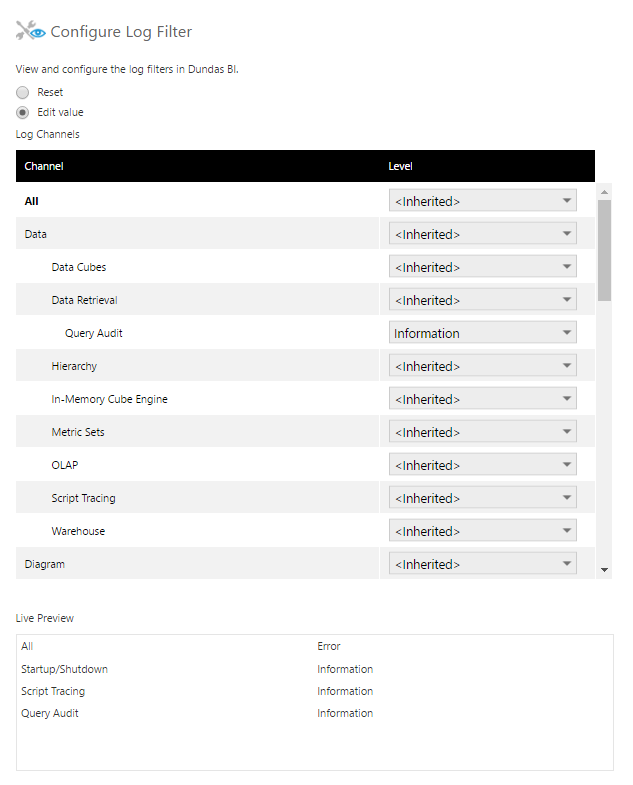Screen dimensions: 633x785
Task: Open the In-Memory Cube Engine level dropdown
Action: 483,399
